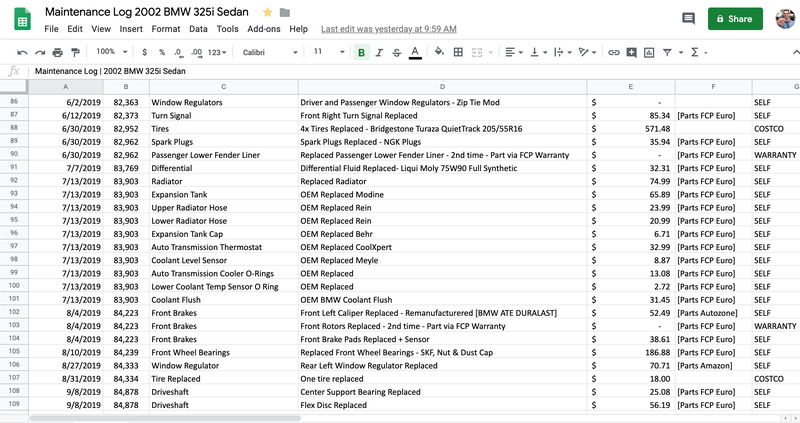Open the Help menu

coord(298,29)
